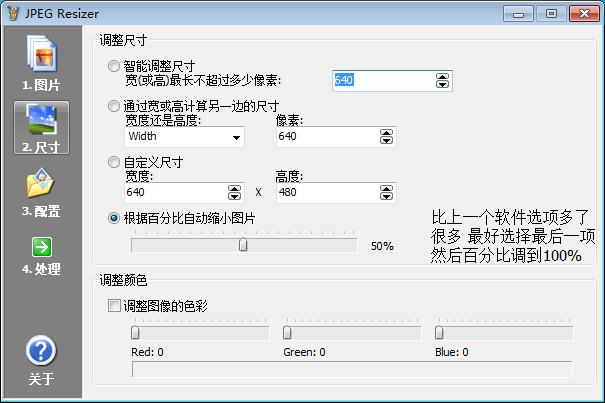The image size is (605, 403).
Task: Click the Red color slider handle
Action: tap(135, 333)
